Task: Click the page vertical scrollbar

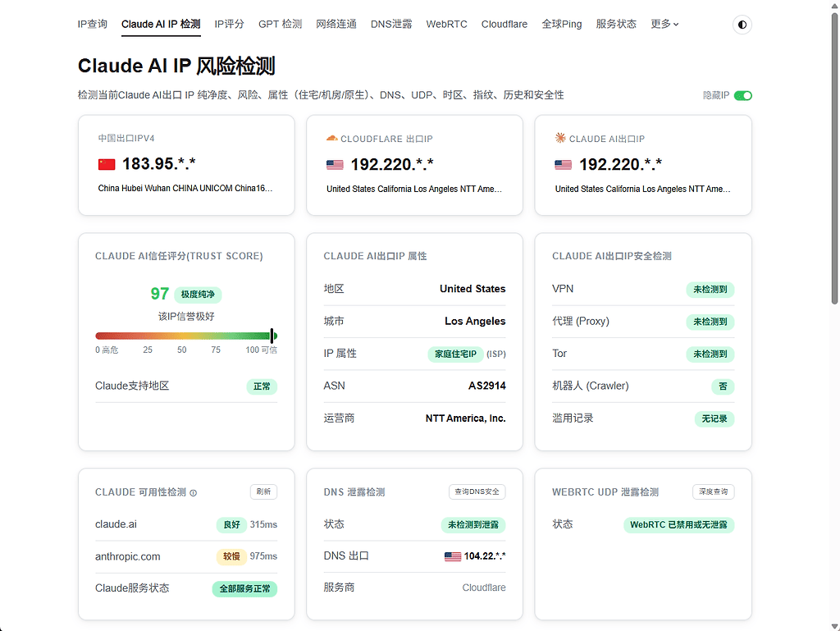Action: point(834,158)
